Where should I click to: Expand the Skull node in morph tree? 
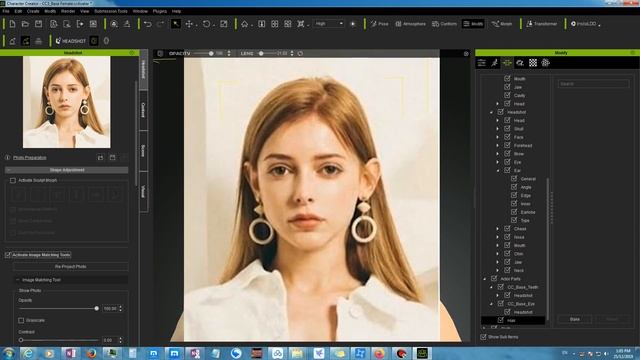tap(498, 129)
